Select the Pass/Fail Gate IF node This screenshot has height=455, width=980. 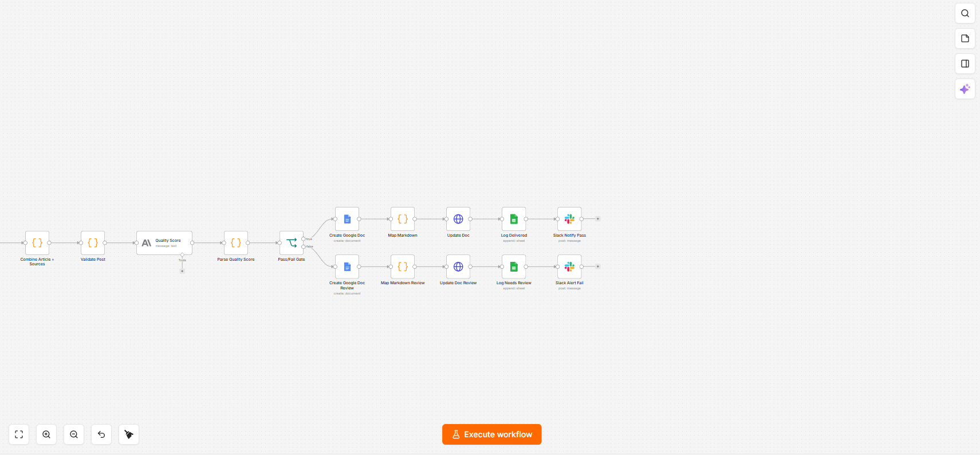coord(292,243)
